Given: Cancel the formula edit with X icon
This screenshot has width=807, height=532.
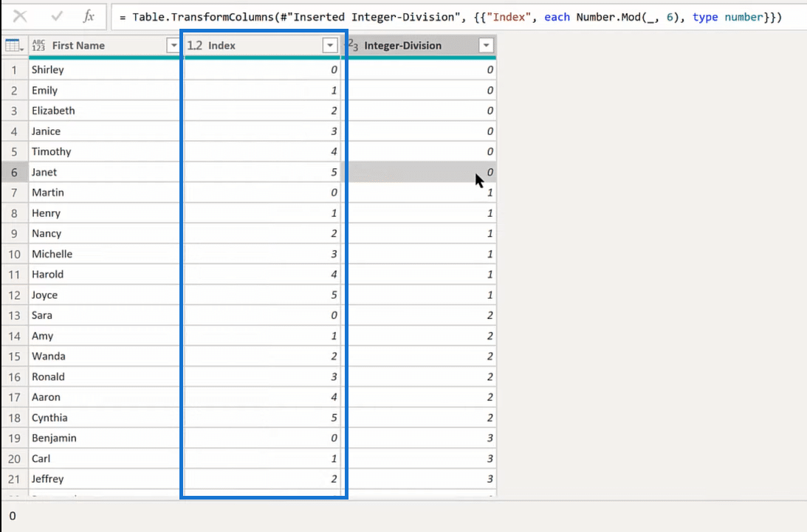Looking at the screenshot, I should point(20,16).
